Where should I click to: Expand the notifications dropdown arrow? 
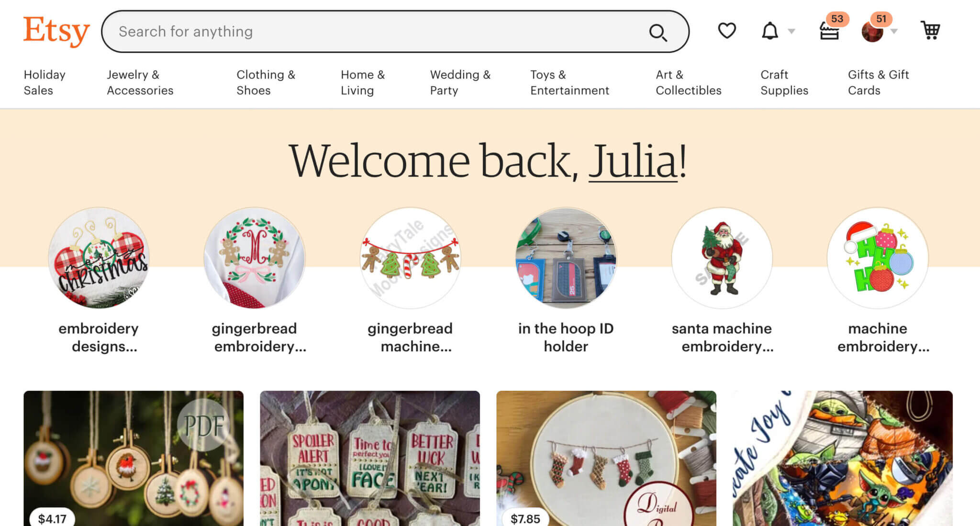(791, 32)
